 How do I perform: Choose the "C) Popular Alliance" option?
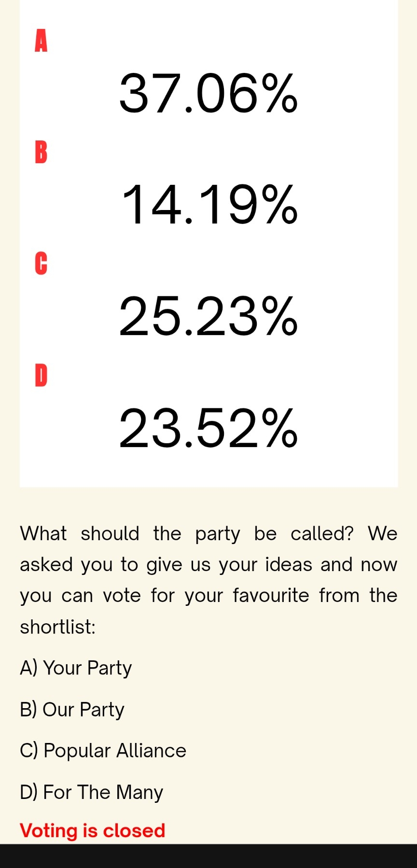click(x=103, y=751)
